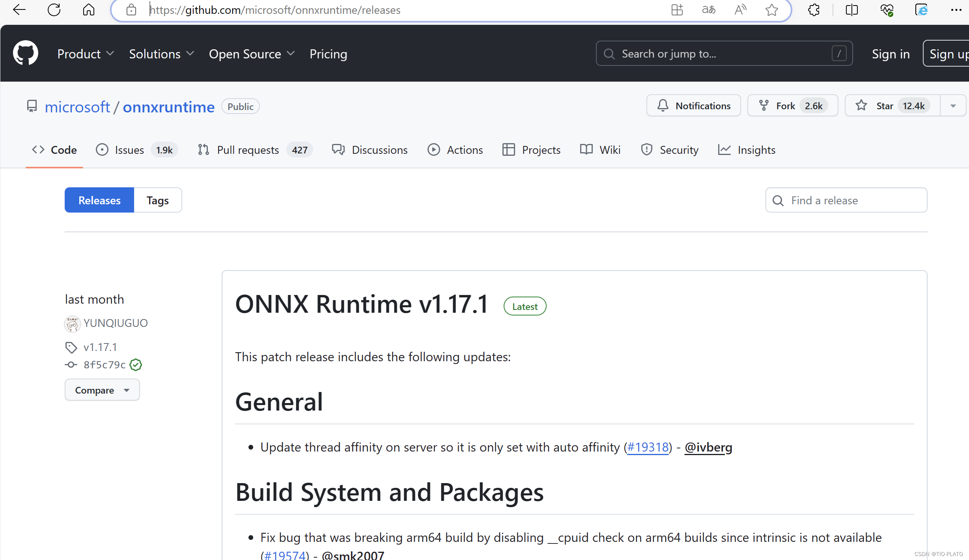Screen dimensions: 969x560
Task: Click the translate page icon
Action: (709, 10)
